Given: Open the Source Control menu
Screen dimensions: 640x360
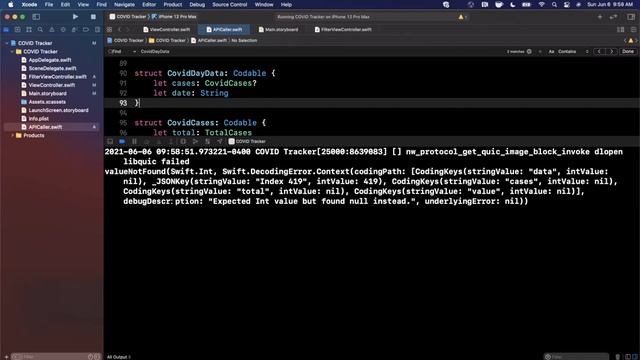Looking at the screenshot, I should 229,4.
